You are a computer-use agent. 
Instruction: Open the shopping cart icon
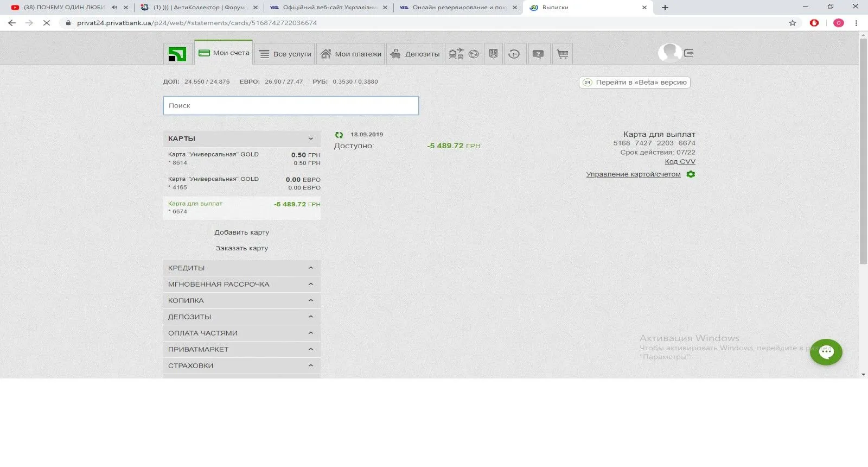tap(563, 54)
